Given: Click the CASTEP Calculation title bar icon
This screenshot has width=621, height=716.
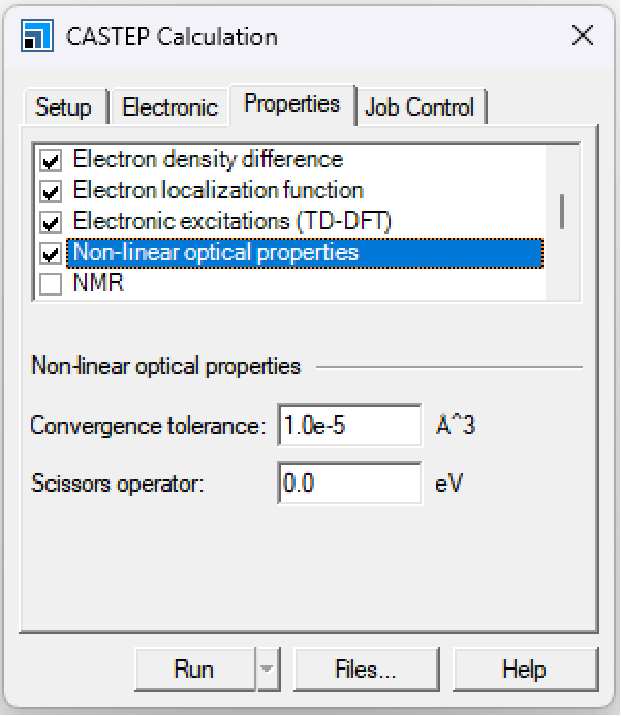Looking at the screenshot, I should coord(37,37).
